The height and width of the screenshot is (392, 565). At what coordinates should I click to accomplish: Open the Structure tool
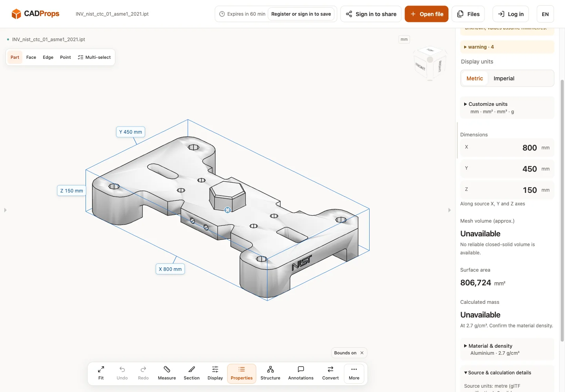(x=270, y=373)
